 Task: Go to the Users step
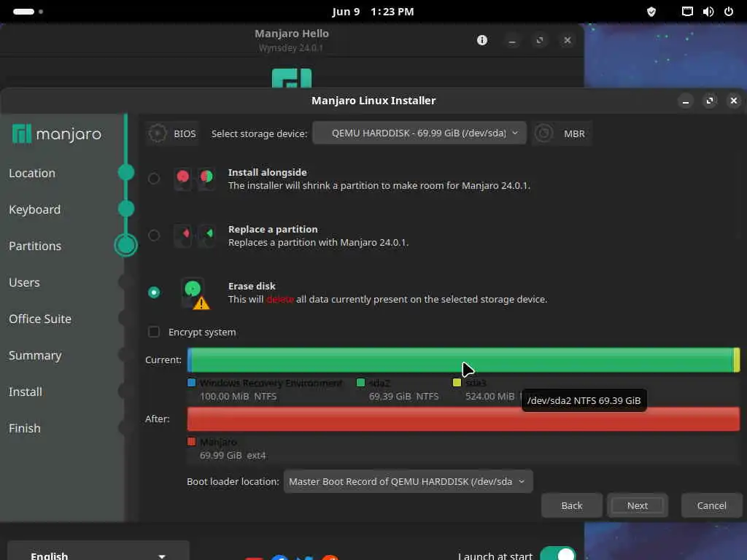click(x=24, y=282)
